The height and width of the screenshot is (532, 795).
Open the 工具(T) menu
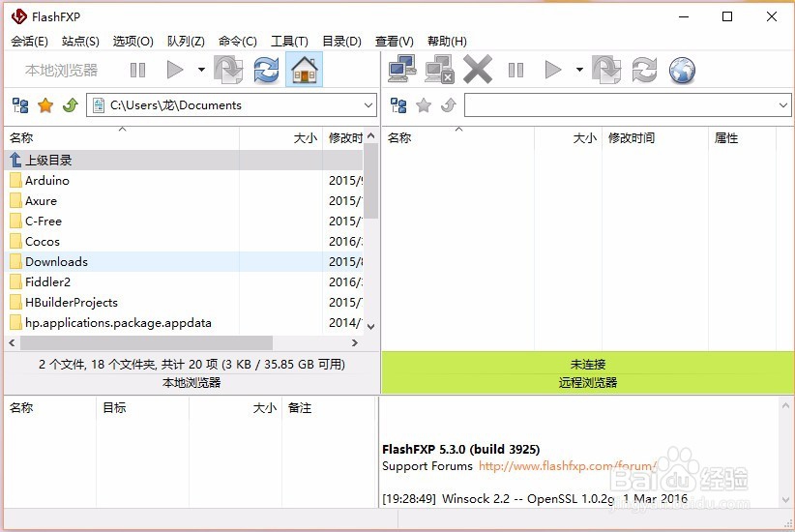(x=289, y=41)
